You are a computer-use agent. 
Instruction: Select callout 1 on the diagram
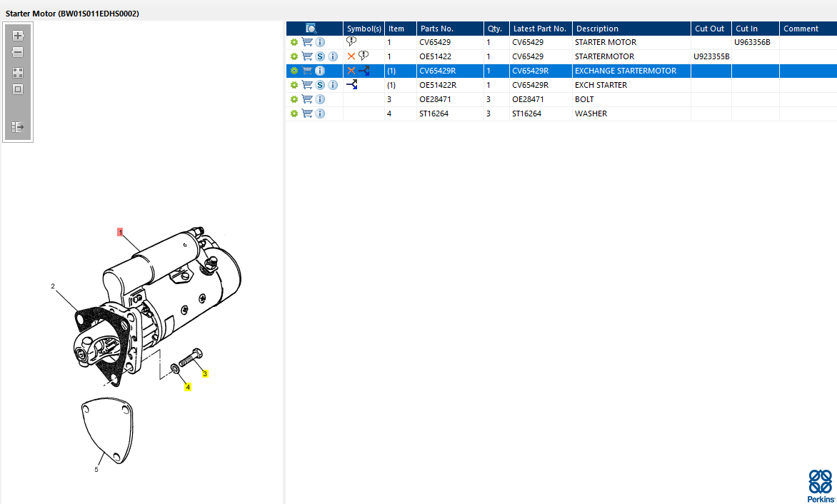point(121,233)
